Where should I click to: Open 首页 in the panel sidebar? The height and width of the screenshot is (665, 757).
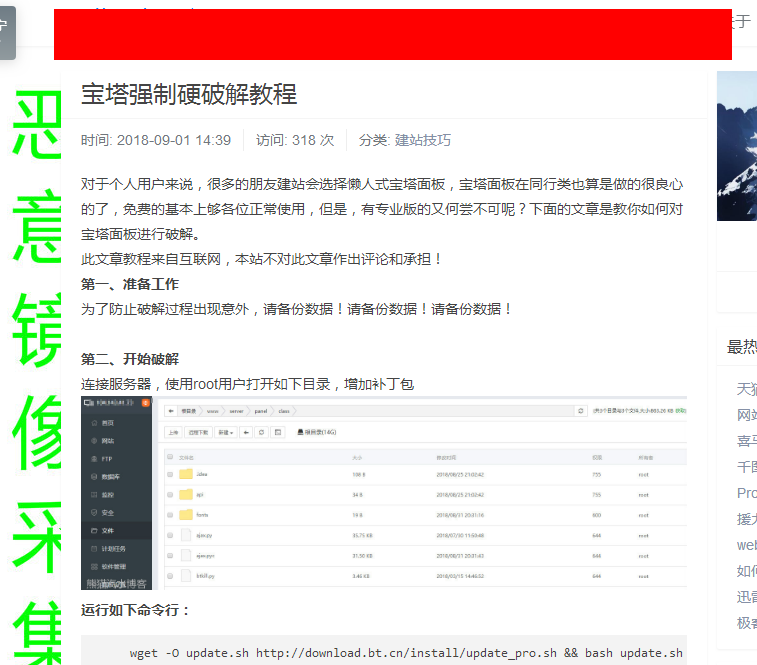tap(108, 423)
